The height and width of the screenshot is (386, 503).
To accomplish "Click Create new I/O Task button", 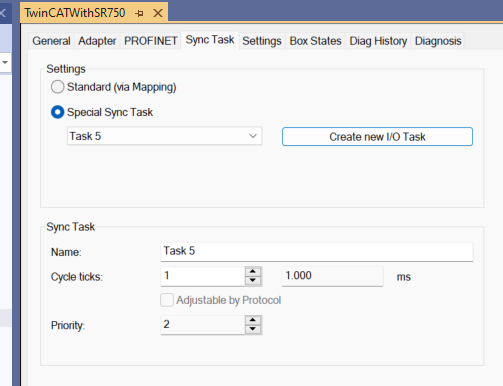I will click(x=377, y=137).
